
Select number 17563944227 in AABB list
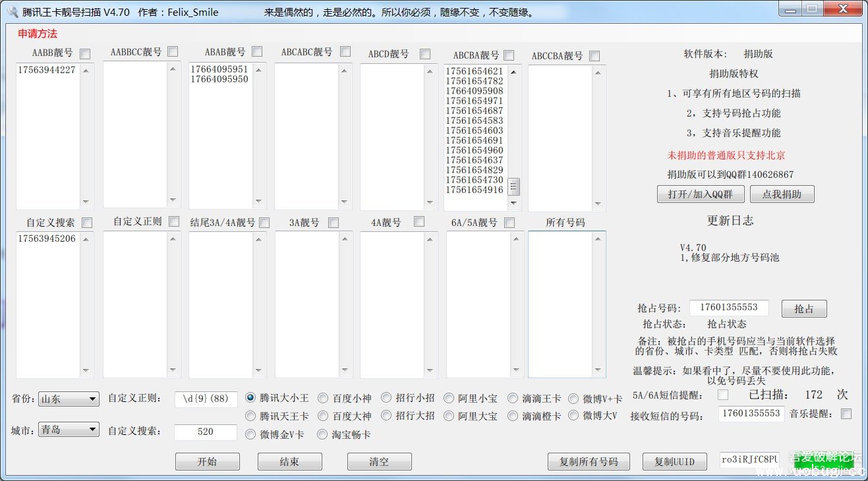click(x=47, y=70)
